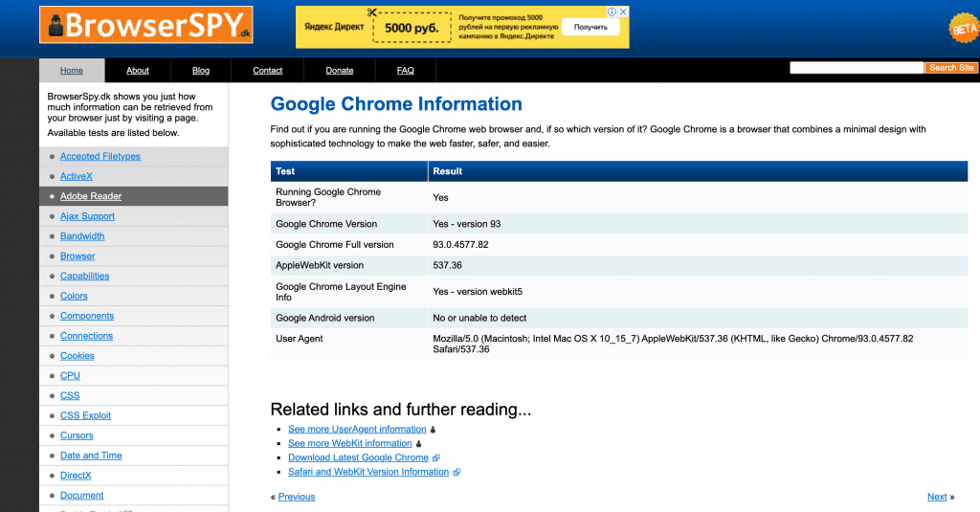Open the Capabilities test link

click(84, 277)
